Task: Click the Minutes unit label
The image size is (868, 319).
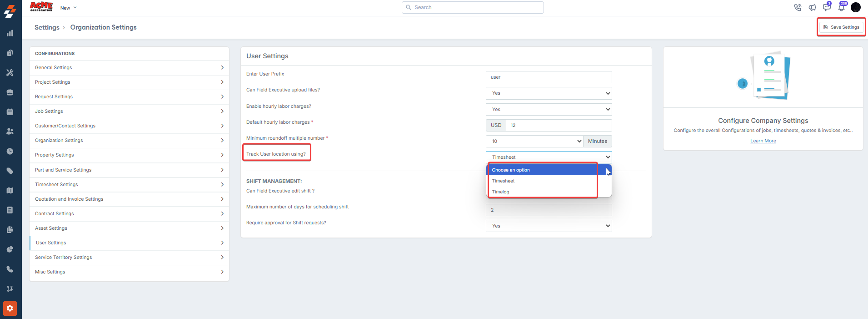Action: point(598,141)
